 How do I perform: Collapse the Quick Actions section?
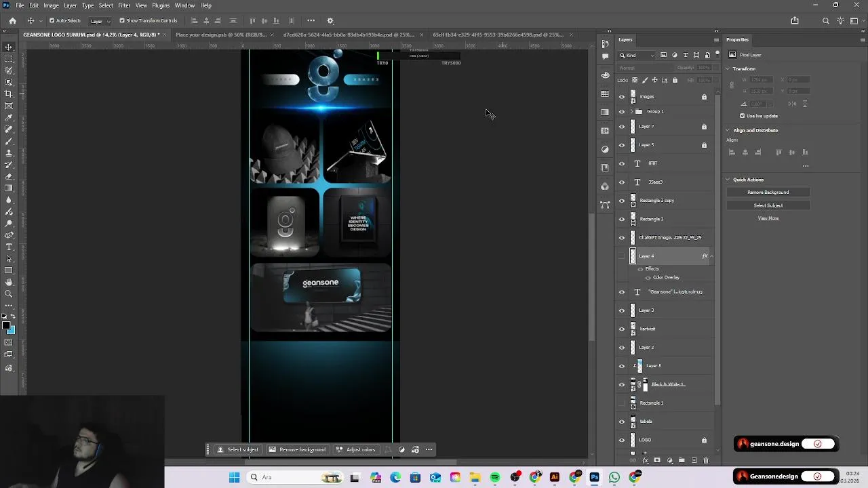tap(728, 180)
